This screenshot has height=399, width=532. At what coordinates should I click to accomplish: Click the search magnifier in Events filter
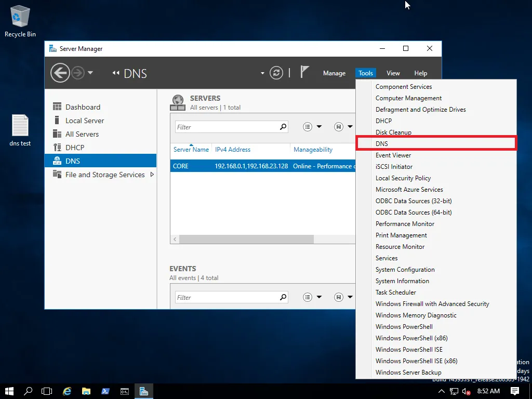click(283, 297)
